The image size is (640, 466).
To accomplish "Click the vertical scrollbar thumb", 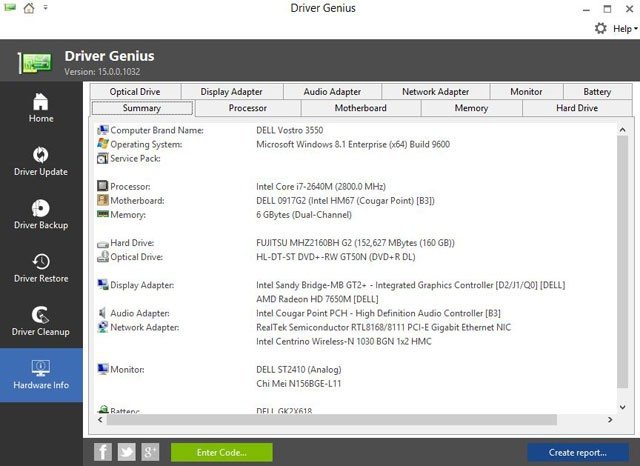I will pyautogui.click(x=622, y=262).
